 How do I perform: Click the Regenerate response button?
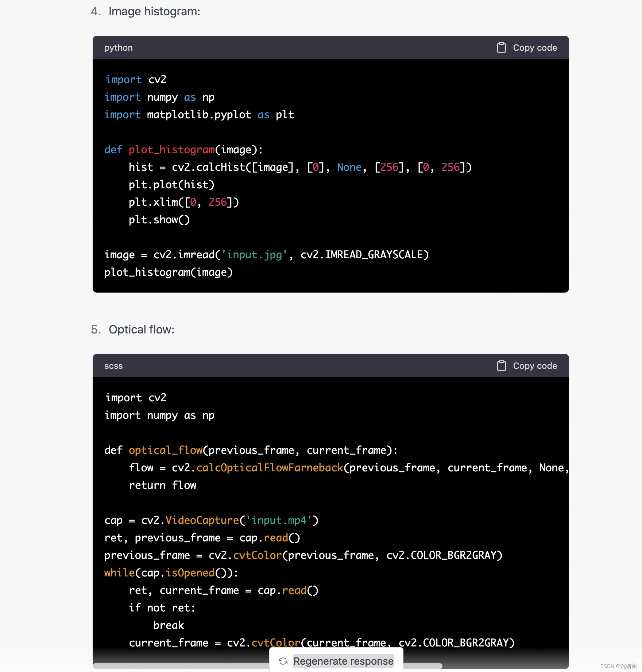(336, 661)
